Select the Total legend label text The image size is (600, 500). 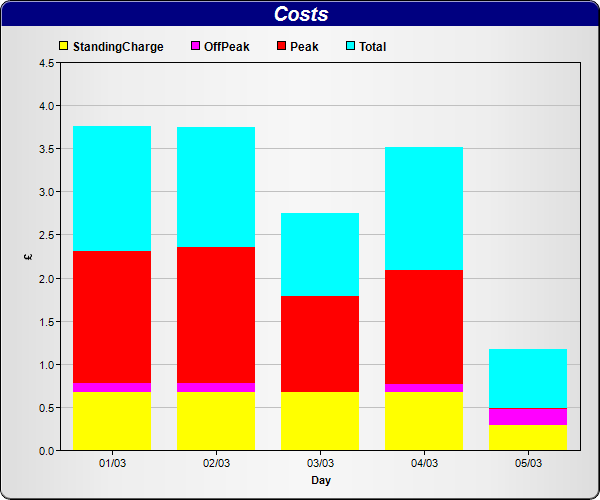372,47
